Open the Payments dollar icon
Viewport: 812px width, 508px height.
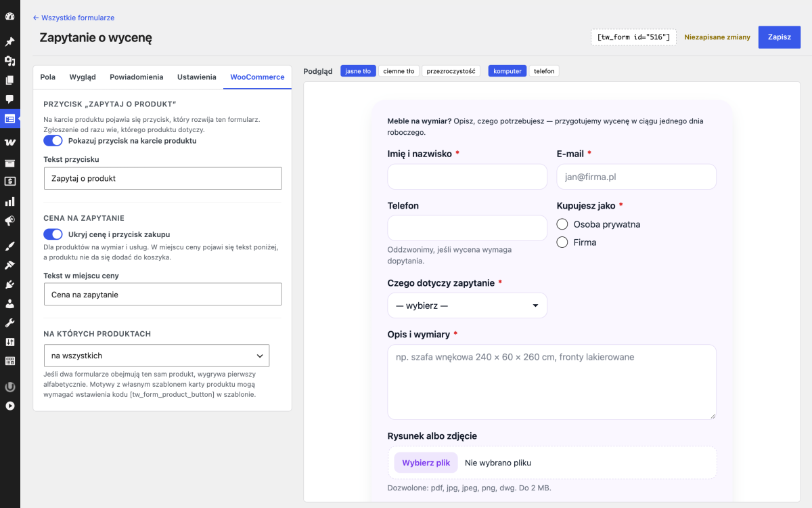(10, 182)
